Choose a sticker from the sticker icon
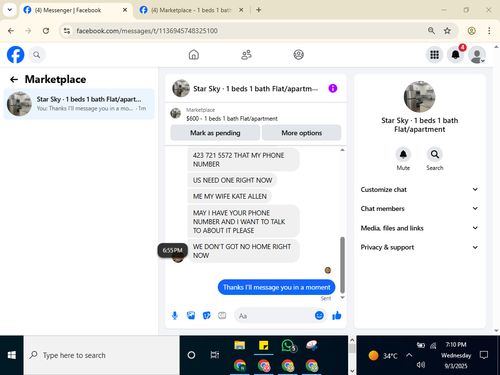 (x=207, y=315)
